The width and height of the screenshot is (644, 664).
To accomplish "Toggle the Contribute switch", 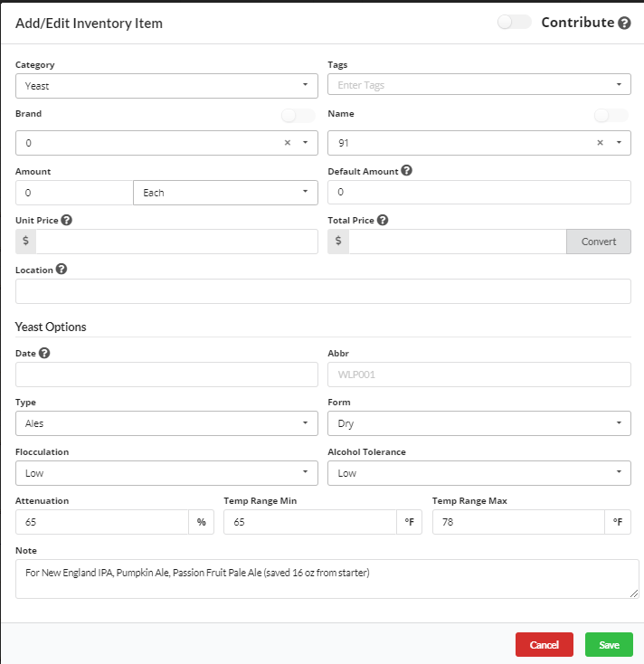I will [x=515, y=22].
